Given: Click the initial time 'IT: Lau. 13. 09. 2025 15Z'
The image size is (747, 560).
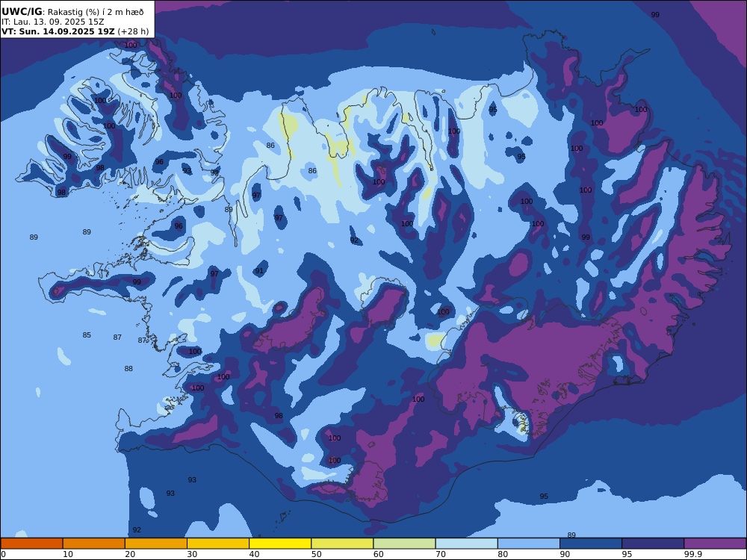Looking at the screenshot, I should pos(53,22).
